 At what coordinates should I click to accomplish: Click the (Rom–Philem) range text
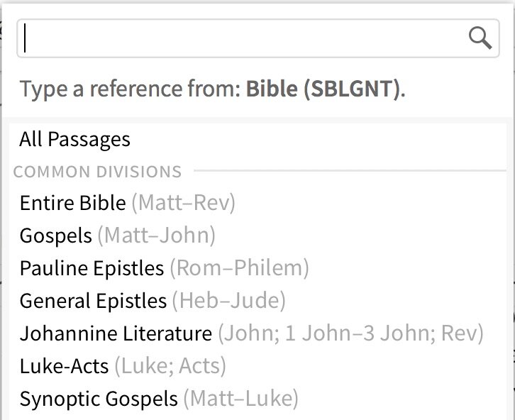click(x=240, y=268)
